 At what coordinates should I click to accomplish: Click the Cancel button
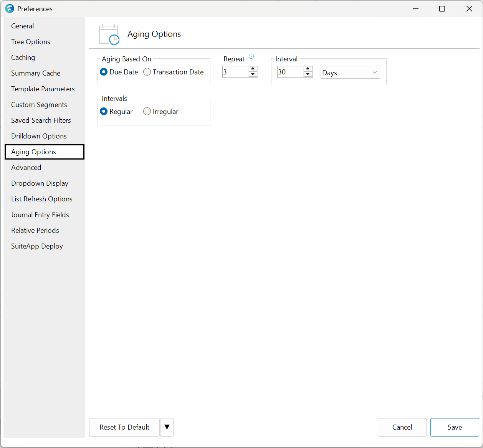(x=402, y=427)
